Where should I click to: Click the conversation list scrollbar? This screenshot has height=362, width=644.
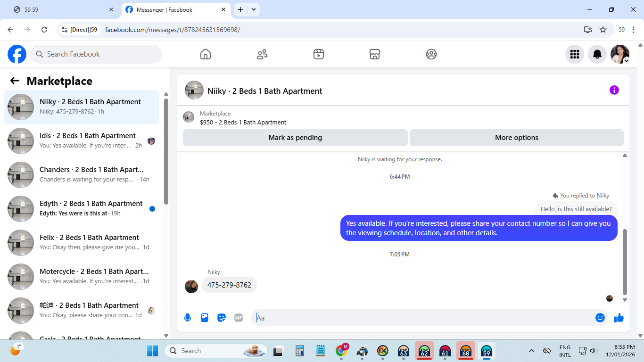[x=166, y=151]
